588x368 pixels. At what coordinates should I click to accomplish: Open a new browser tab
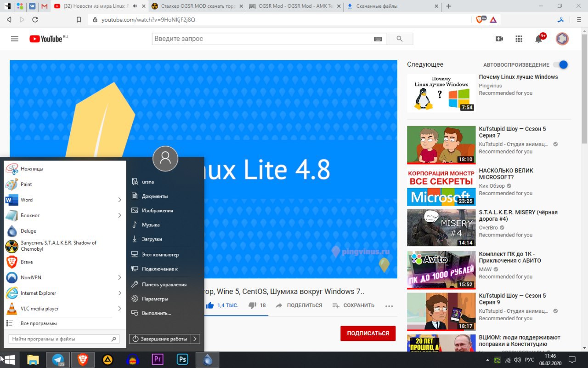[x=449, y=6]
